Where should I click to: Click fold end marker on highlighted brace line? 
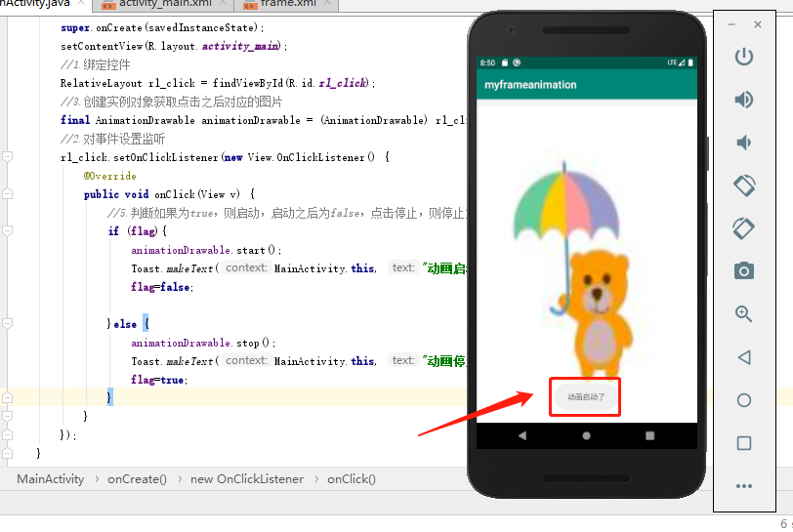coord(7,397)
